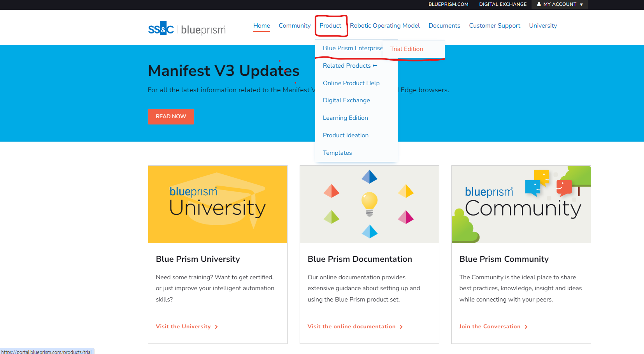Open the Home navigation link

[x=261, y=26]
